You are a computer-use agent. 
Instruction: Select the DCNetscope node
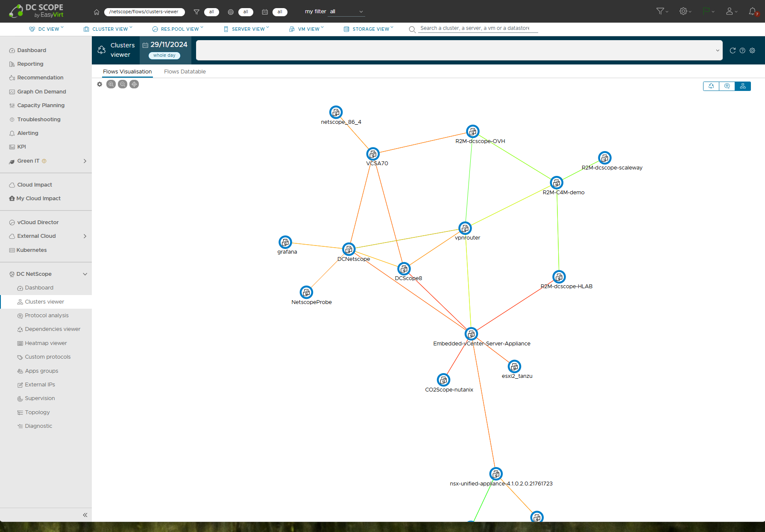coord(349,249)
